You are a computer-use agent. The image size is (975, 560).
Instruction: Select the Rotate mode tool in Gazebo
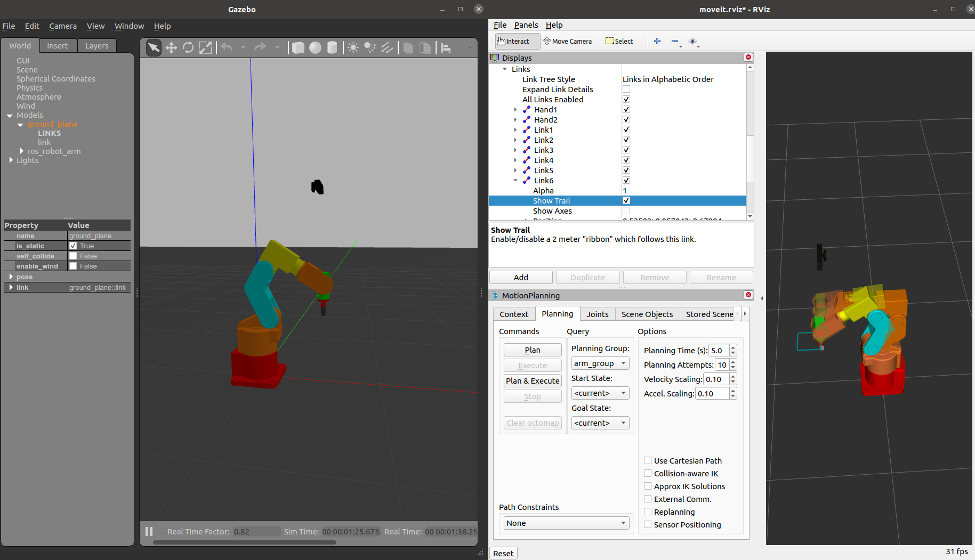pyautogui.click(x=188, y=48)
